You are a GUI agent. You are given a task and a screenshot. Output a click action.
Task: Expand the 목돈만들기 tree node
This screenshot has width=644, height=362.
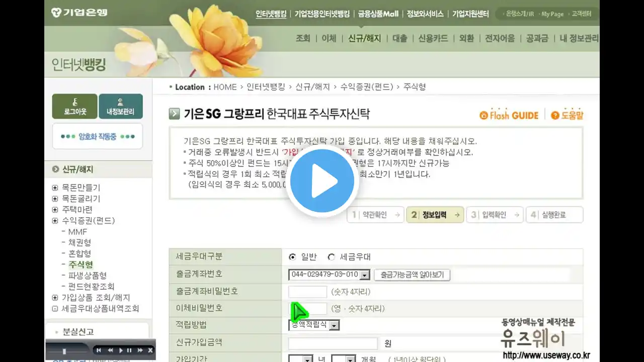click(55, 188)
